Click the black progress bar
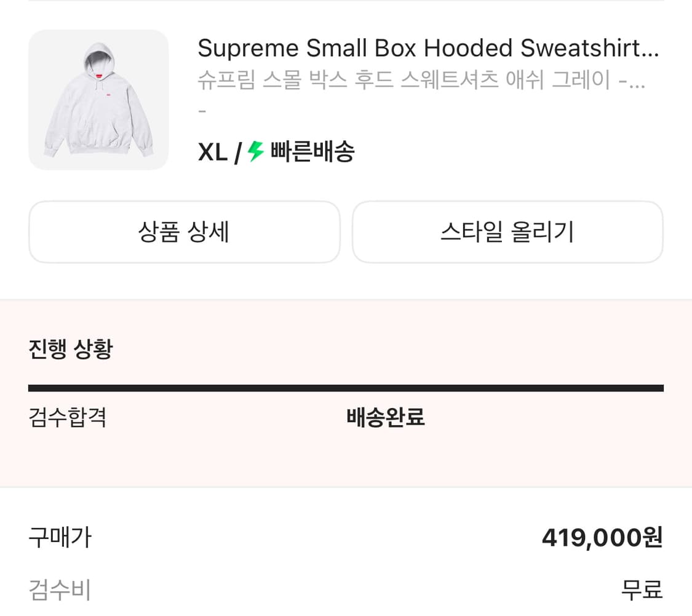The width and height of the screenshot is (692, 616). pos(346,387)
